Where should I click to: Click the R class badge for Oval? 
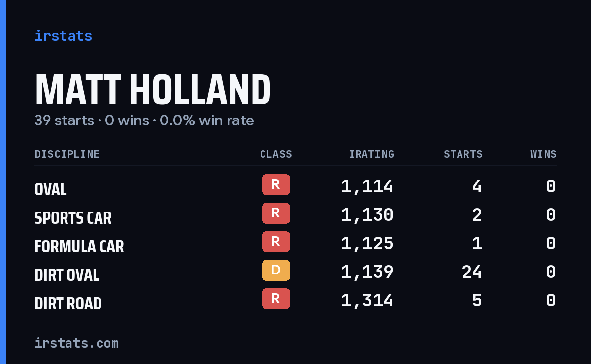point(276,185)
